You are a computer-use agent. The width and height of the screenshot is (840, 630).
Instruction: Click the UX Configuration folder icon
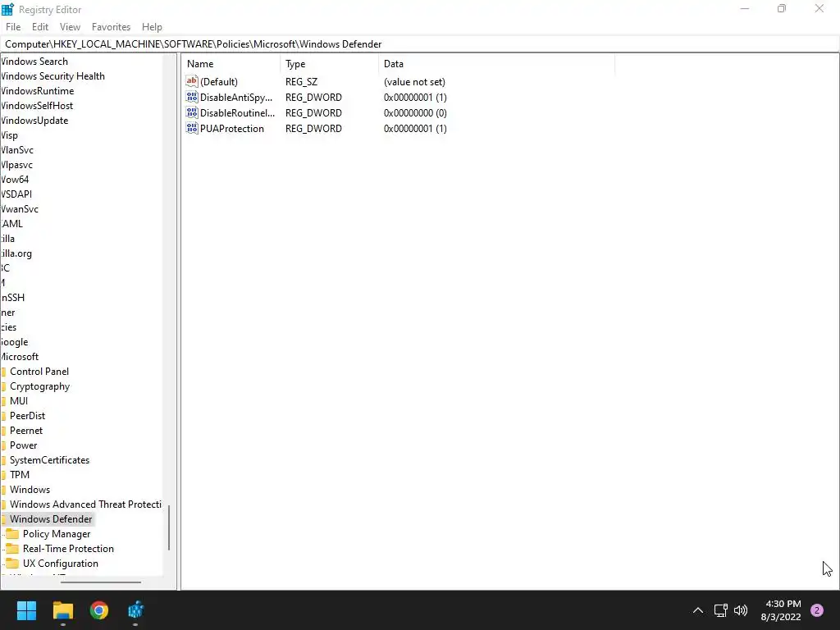12,564
